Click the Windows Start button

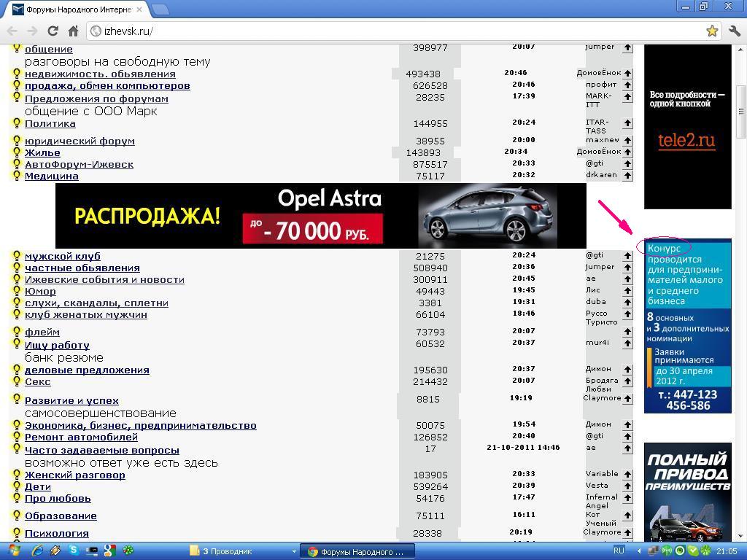coord(13,551)
